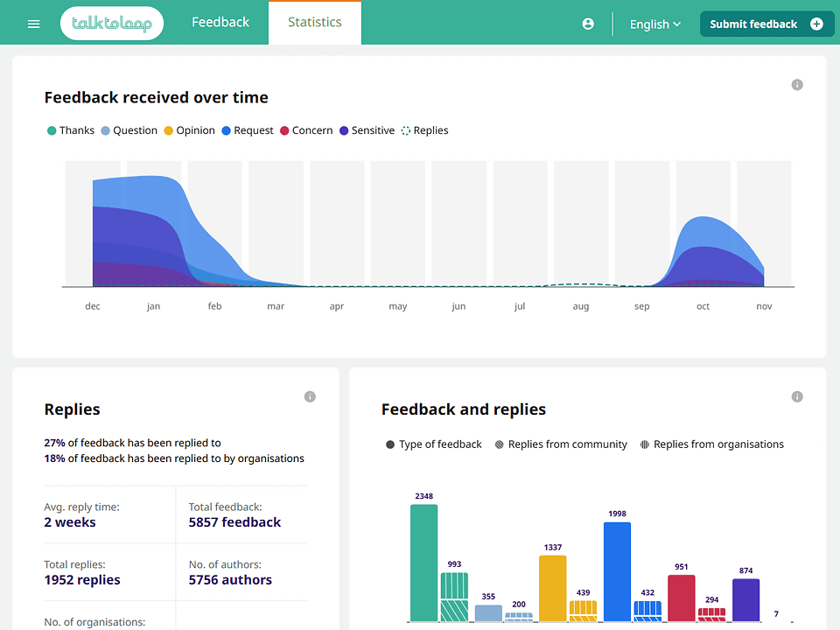The width and height of the screenshot is (840, 630).
Task: Click the Type of feedback legend icon
Action: click(388, 444)
